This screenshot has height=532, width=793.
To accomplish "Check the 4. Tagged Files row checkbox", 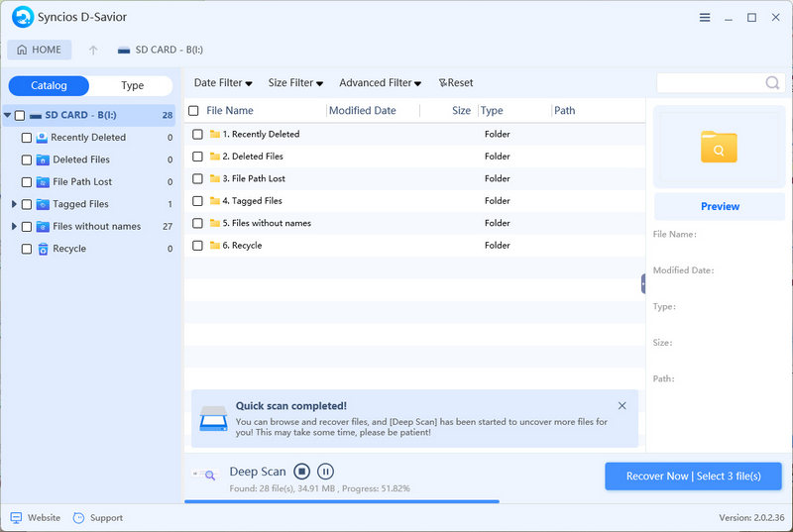I will point(197,201).
